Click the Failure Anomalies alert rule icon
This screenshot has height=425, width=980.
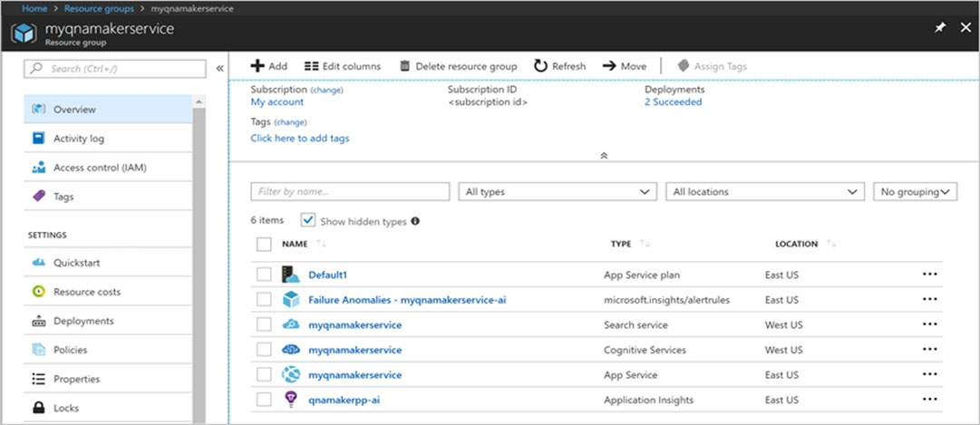tap(291, 299)
